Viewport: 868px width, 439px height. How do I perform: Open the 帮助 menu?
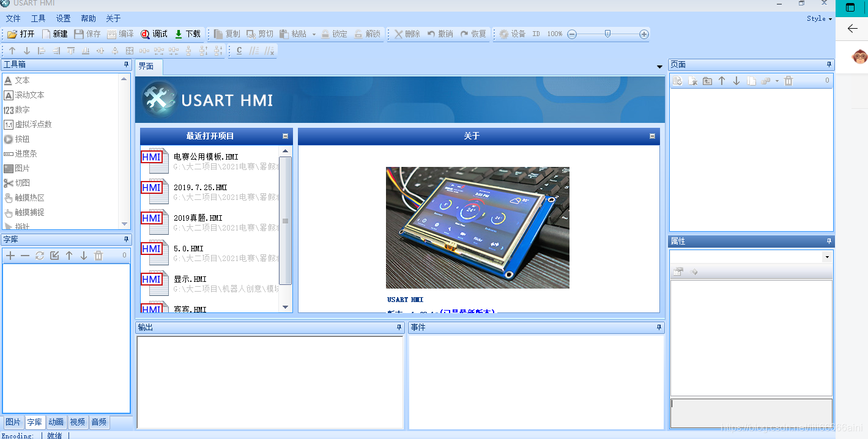click(88, 18)
